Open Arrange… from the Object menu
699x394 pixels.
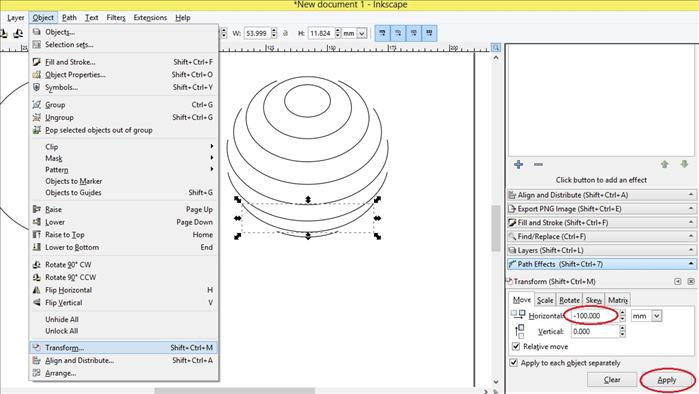coord(124,373)
